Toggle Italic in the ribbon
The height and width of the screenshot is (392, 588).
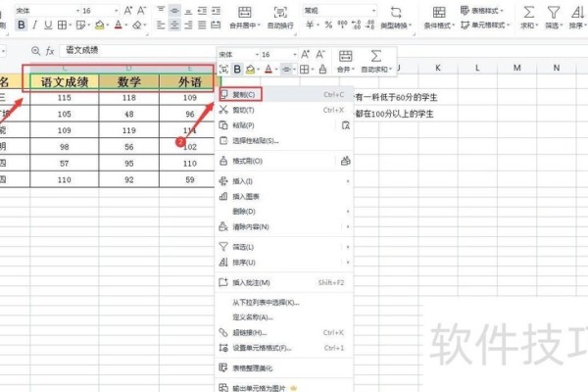coord(34,25)
